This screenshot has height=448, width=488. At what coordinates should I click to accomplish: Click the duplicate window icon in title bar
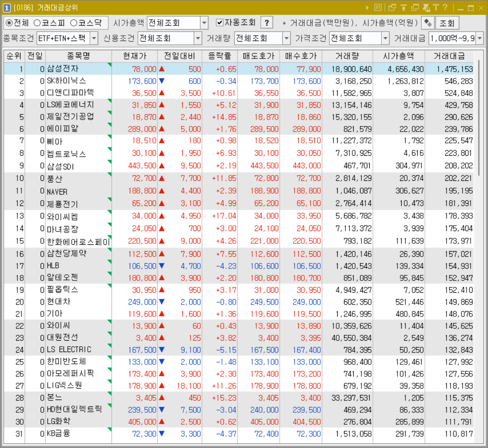pyautogui.click(x=415, y=8)
